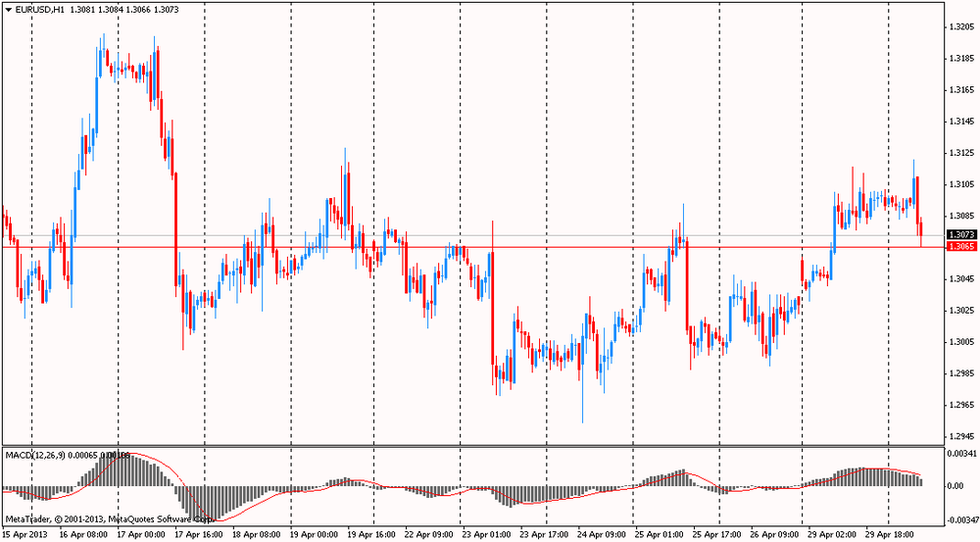Screen dimensions: 980x542
Task: Click the 25 Apr 01:00 time label
Action: pyautogui.click(x=659, y=534)
